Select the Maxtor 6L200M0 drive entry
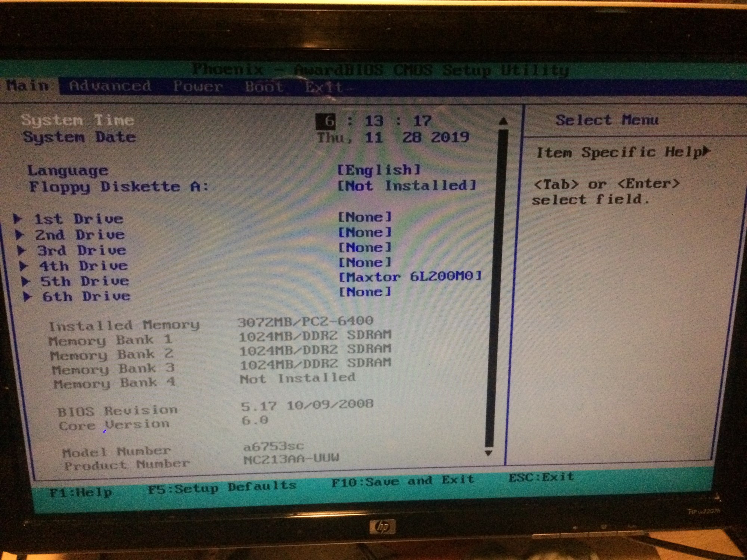 [410, 277]
